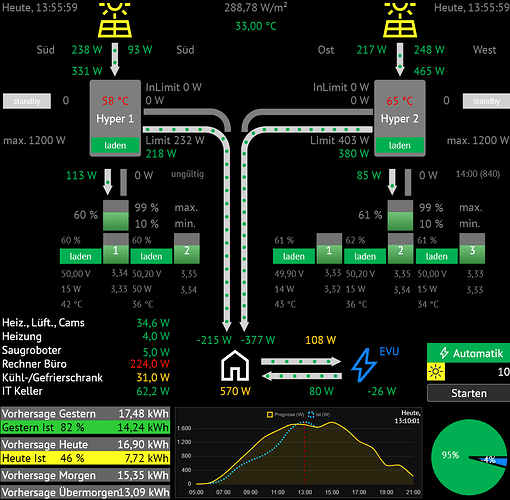Click the Hyper 1 main battery level icon
Viewport: 510px width, 500px height.
[116, 215]
